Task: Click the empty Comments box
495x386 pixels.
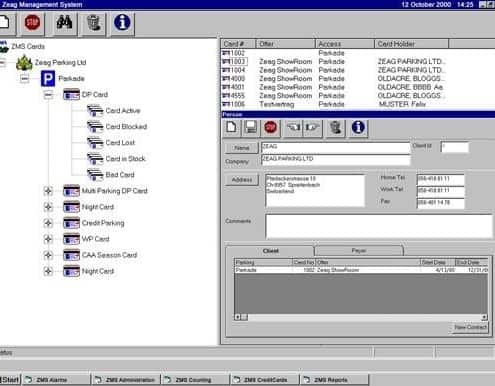Action: tap(379, 226)
